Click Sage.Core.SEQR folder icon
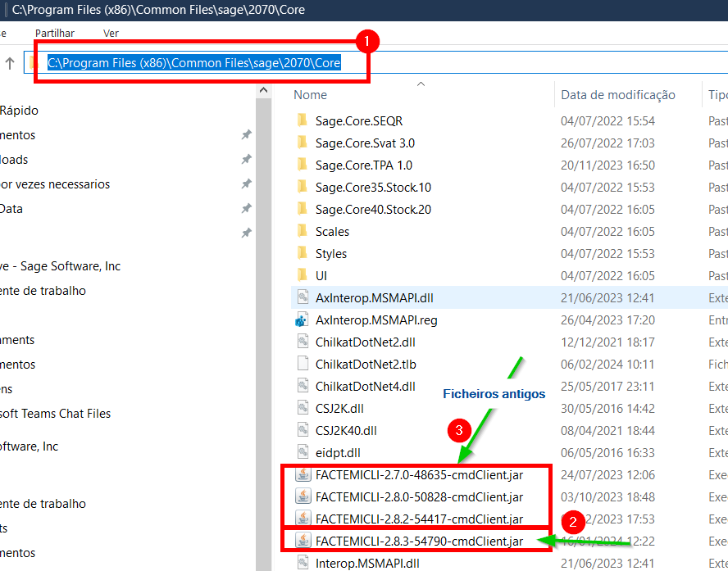The height and width of the screenshot is (571, 728). tap(303, 120)
